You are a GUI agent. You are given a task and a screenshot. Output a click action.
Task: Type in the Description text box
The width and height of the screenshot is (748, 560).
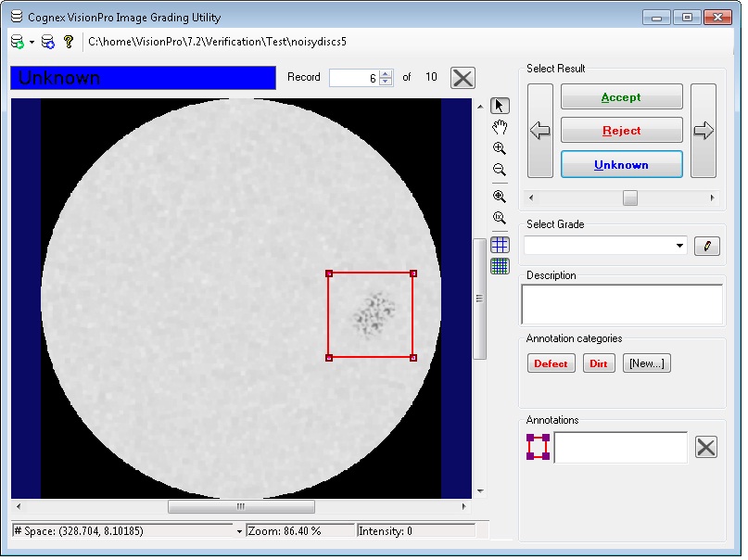[621, 303]
